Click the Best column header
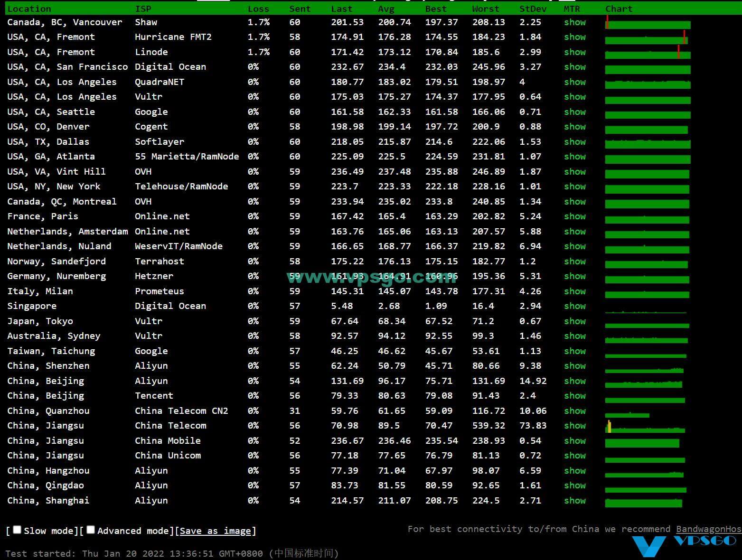 point(436,9)
